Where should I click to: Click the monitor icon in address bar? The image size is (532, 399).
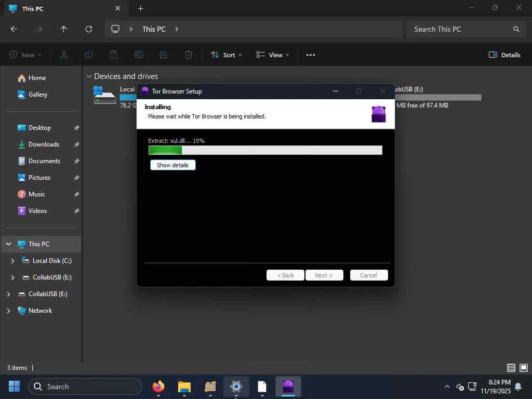115,29
